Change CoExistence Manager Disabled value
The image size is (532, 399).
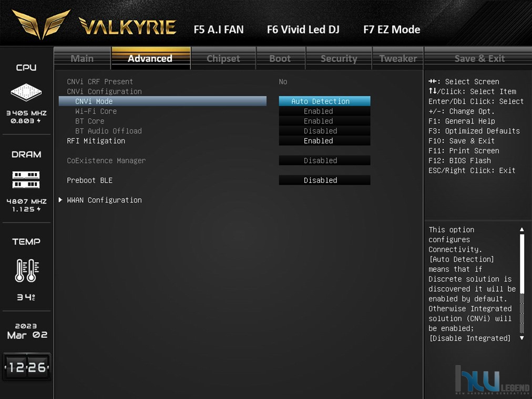click(324, 160)
